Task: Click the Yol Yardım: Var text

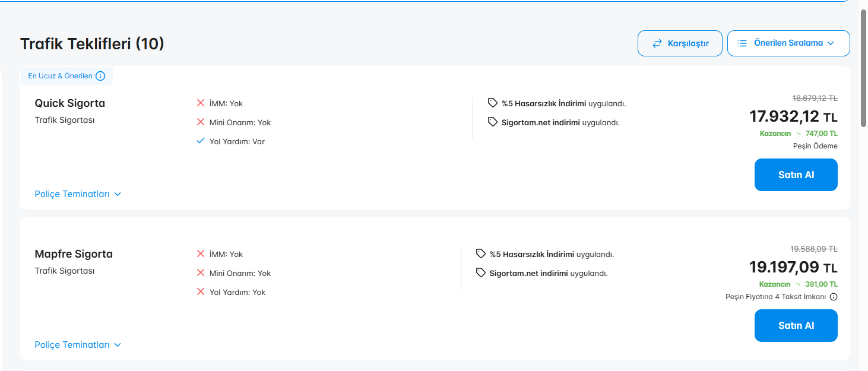Action: [237, 141]
